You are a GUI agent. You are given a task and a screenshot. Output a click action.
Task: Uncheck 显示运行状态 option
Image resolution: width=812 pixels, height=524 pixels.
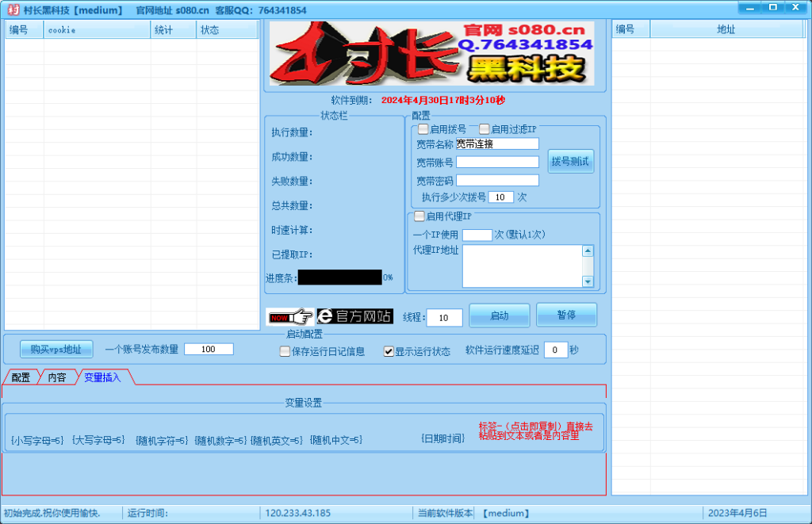click(389, 351)
